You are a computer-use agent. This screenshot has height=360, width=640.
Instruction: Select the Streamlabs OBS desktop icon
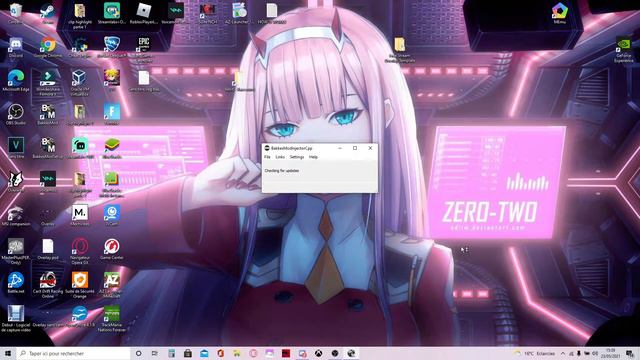coord(111,13)
